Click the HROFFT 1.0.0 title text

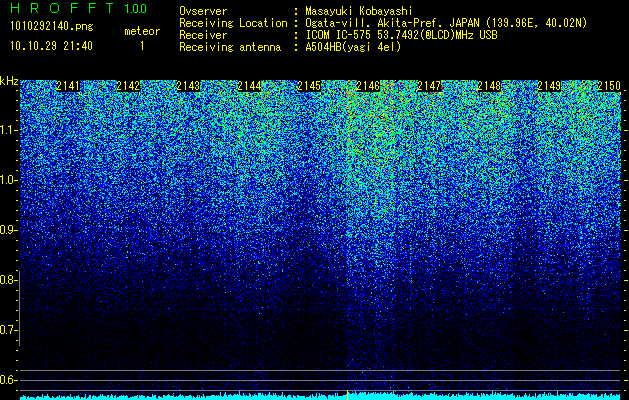point(79,8)
